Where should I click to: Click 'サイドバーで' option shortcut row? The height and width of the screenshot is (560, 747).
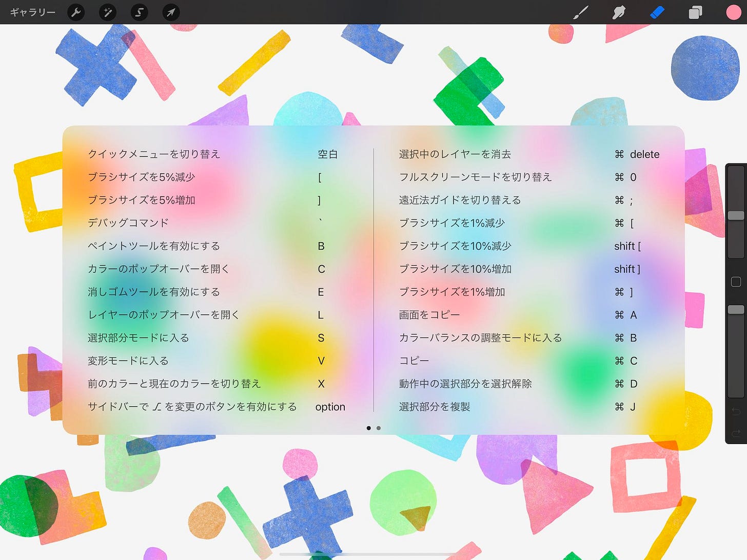click(217, 407)
